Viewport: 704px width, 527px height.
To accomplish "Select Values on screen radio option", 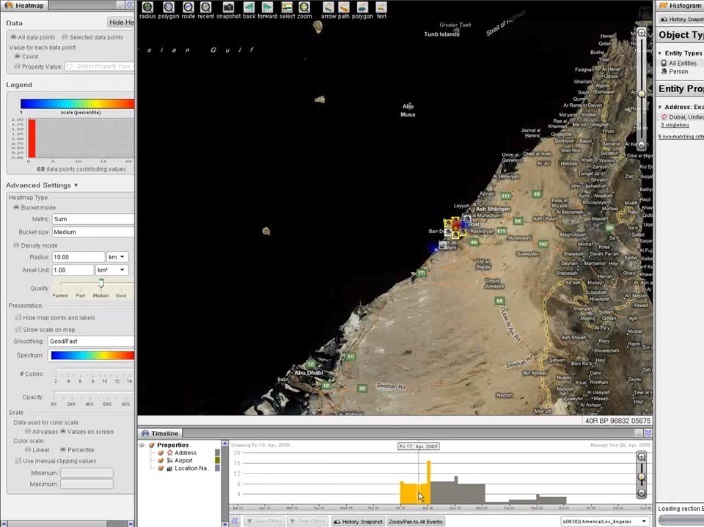I will coord(63,431).
